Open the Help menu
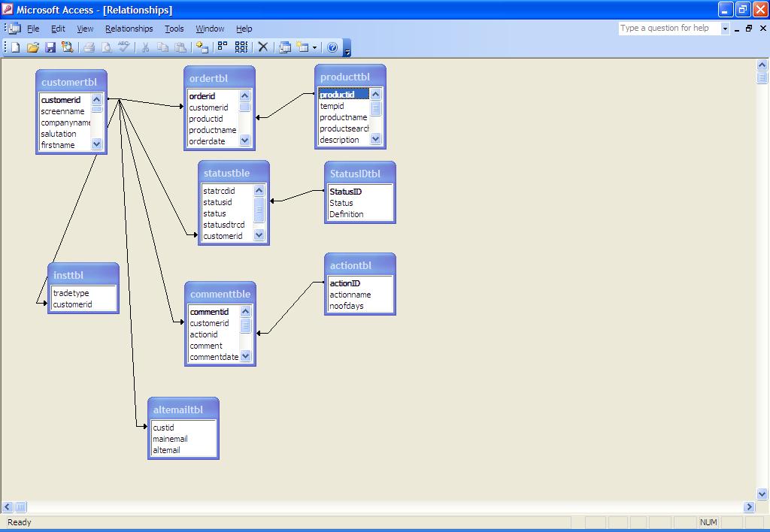Viewport: 770px width, 532px height. click(x=244, y=29)
